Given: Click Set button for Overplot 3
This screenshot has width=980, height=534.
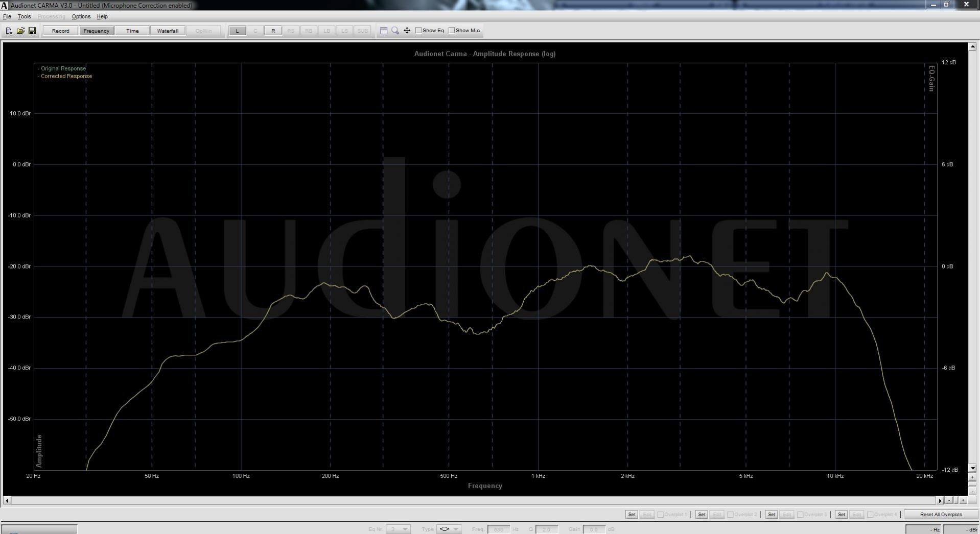Looking at the screenshot, I should pyautogui.click(x=772, y=515).
